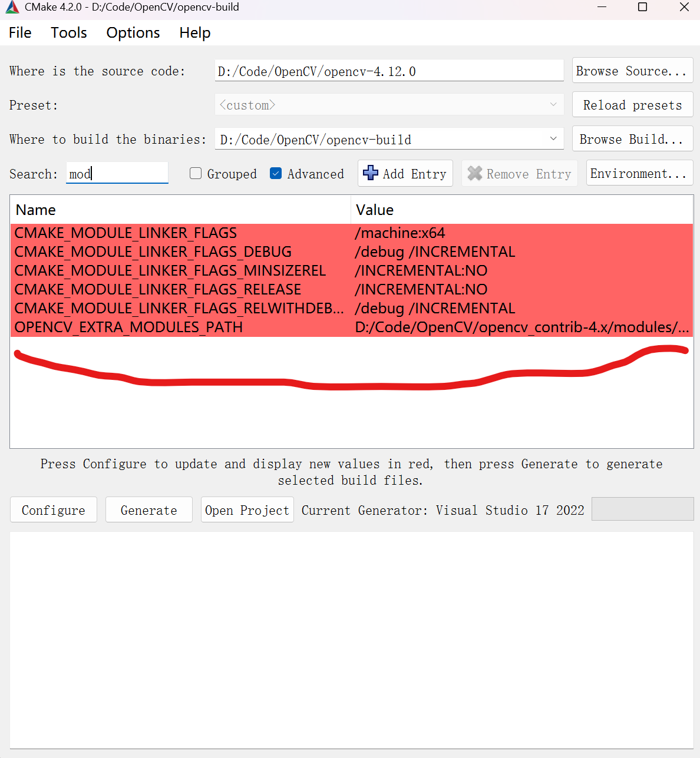This screenshot has height=758, width=700.
Task: Open the Preset custom dropdown
Action: coord(553,105)
